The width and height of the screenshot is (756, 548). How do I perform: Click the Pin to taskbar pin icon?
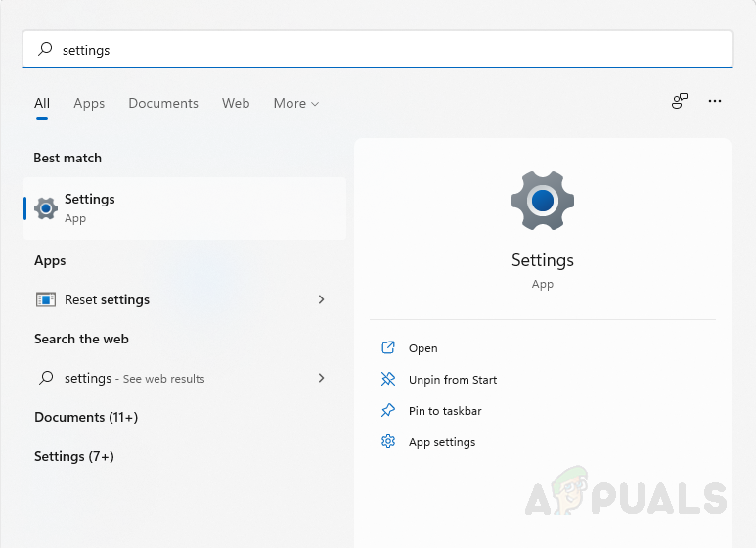(388, 411)
